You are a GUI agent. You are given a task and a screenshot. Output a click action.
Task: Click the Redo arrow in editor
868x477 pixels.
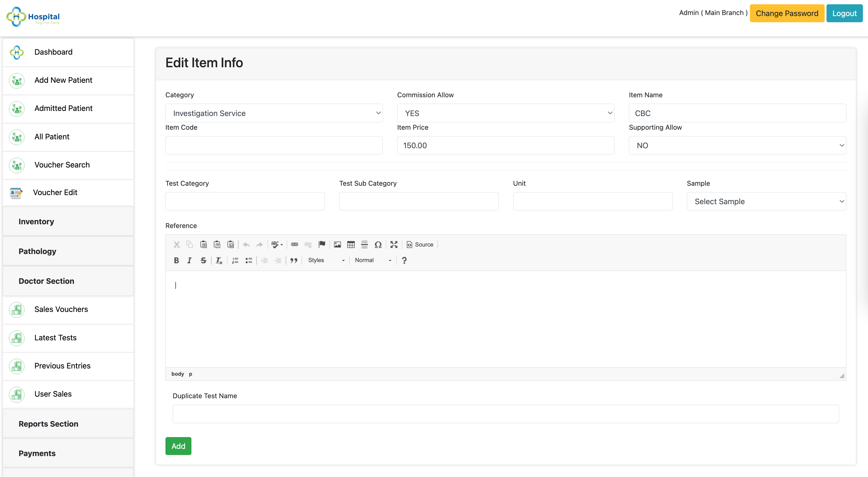259,245
